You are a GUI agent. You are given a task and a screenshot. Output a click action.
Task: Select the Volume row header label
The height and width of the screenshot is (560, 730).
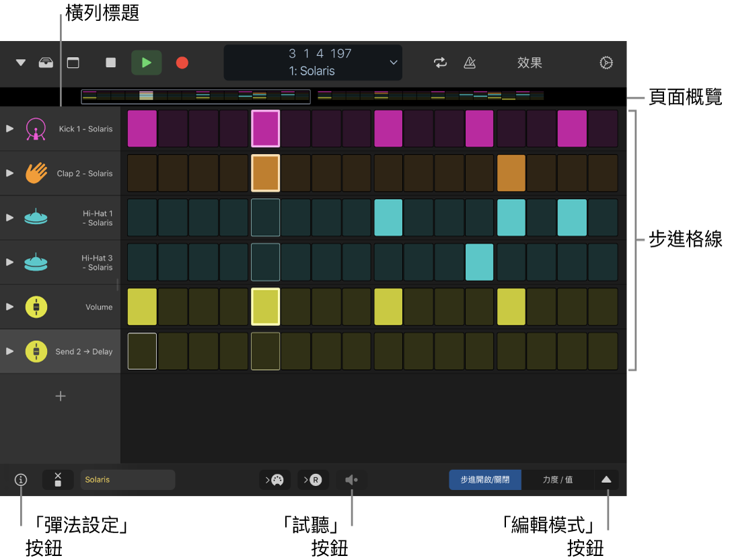tap(99, 307)
